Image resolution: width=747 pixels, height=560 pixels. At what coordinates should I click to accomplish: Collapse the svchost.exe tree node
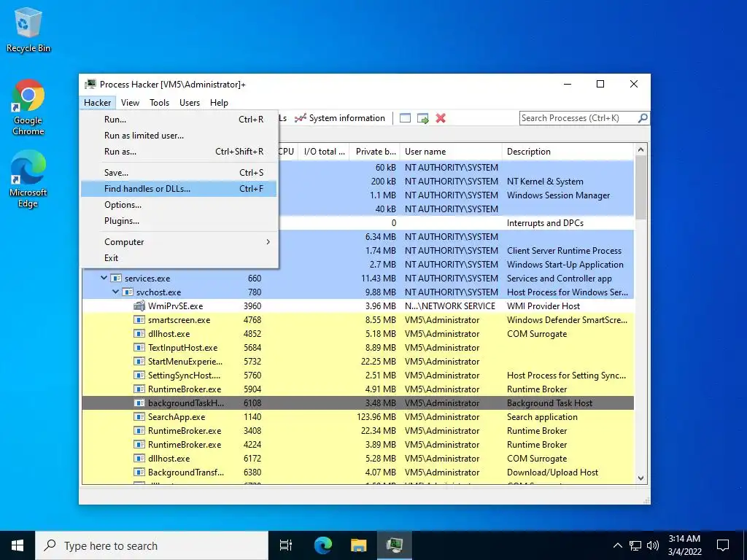click(x=115, y=292)
